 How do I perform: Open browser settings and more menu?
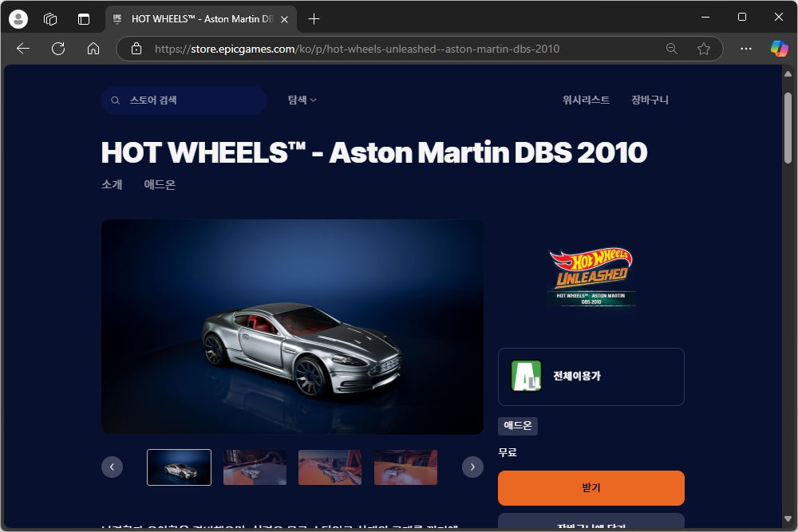pyautogui.click(x=746, y=49)
